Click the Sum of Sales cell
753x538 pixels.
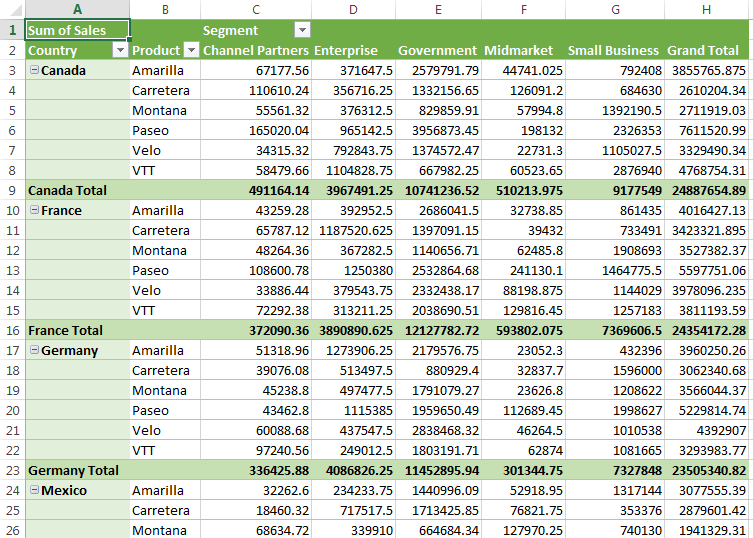pyautogui.click(x=77, y=30)
